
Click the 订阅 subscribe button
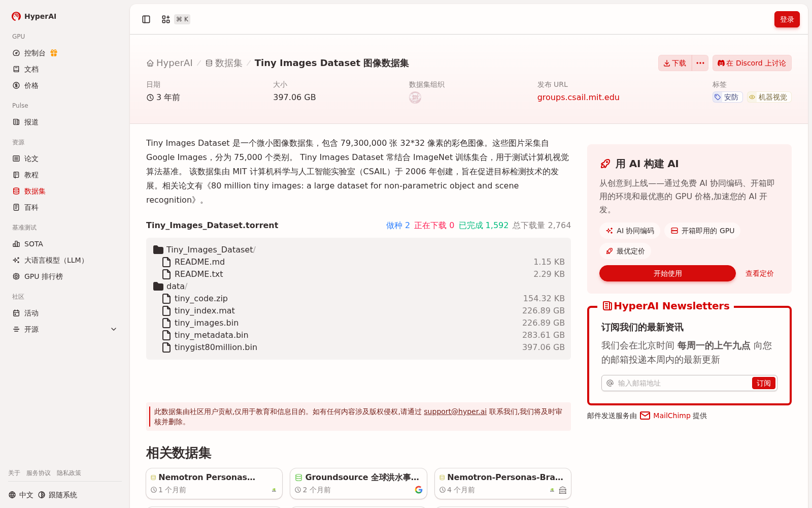763,383
